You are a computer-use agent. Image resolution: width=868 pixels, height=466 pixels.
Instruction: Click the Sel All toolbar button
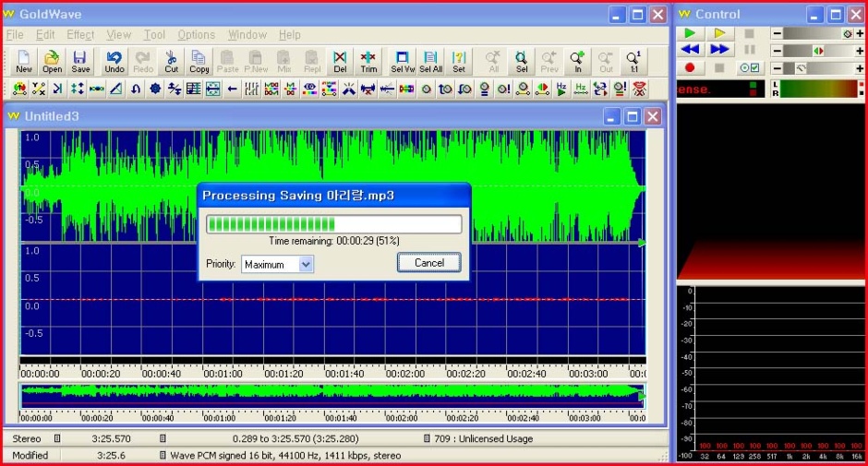click(430, 62)
